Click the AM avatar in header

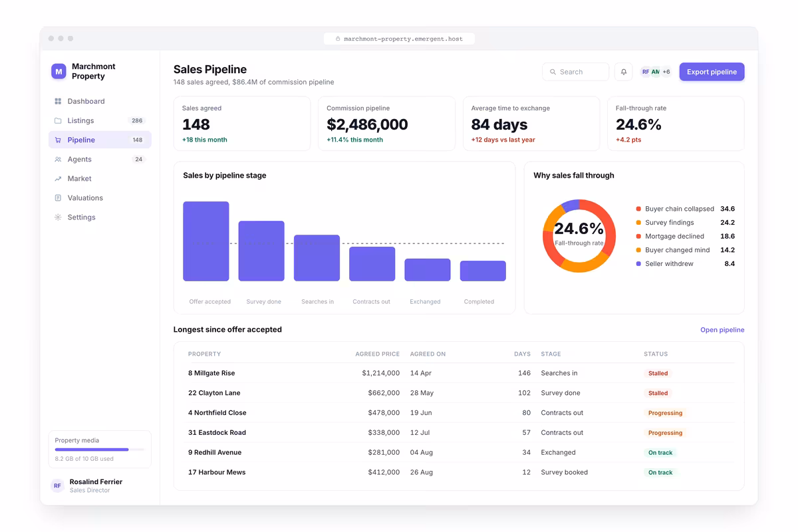[x=655, y=72]
